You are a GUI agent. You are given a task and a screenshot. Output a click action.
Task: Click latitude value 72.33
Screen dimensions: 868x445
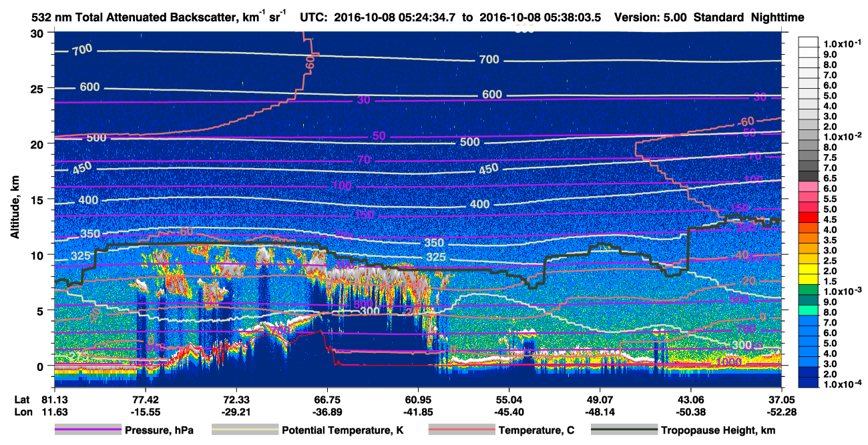[236, 399]
